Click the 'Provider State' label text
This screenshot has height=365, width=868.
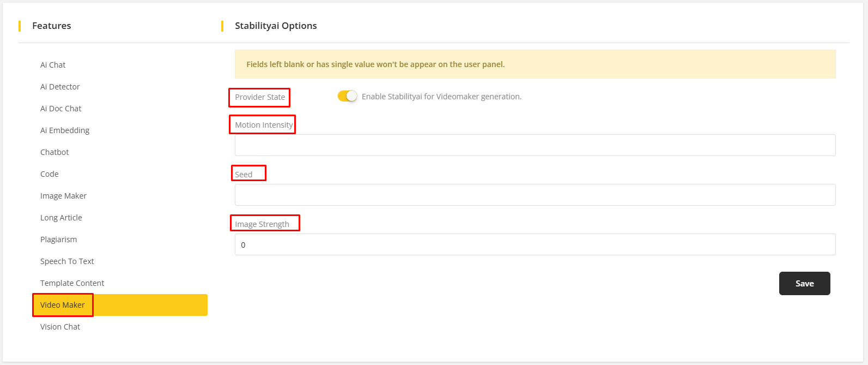(x=260, y=97)
